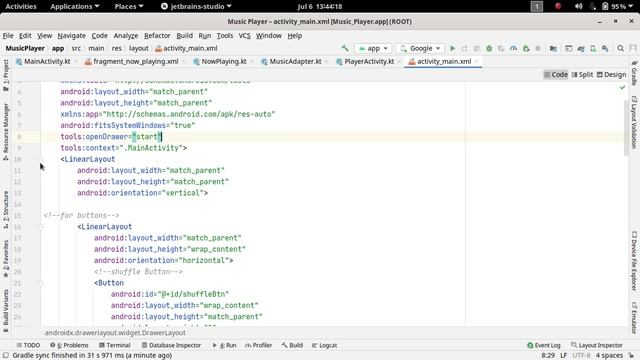Open the Navigate menu
640x360 pixels.
[71, 36]
